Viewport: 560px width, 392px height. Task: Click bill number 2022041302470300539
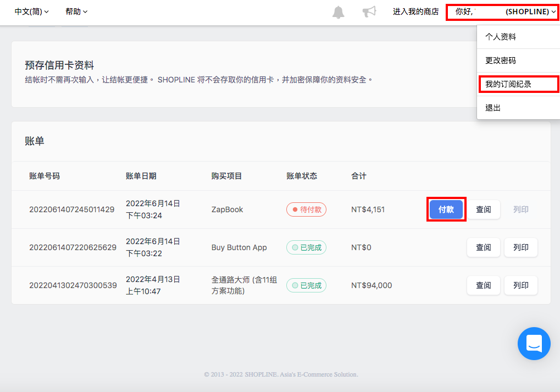tap(73, 285)
